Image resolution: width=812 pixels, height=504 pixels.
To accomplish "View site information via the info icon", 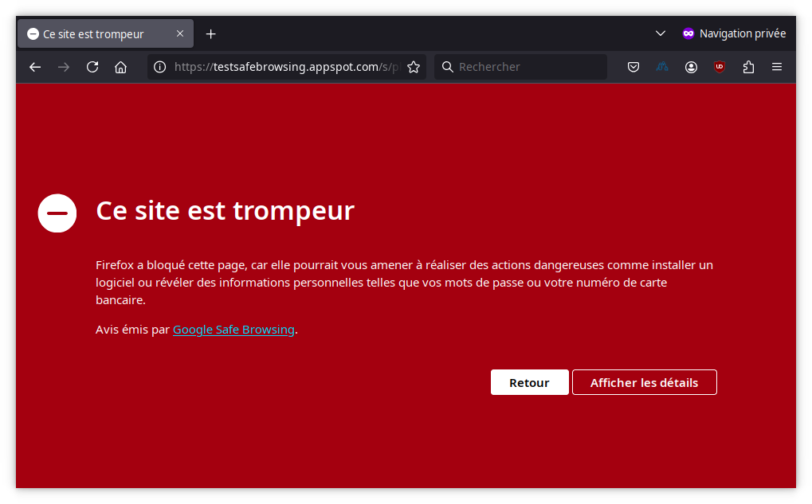I will tap(159, 67).
